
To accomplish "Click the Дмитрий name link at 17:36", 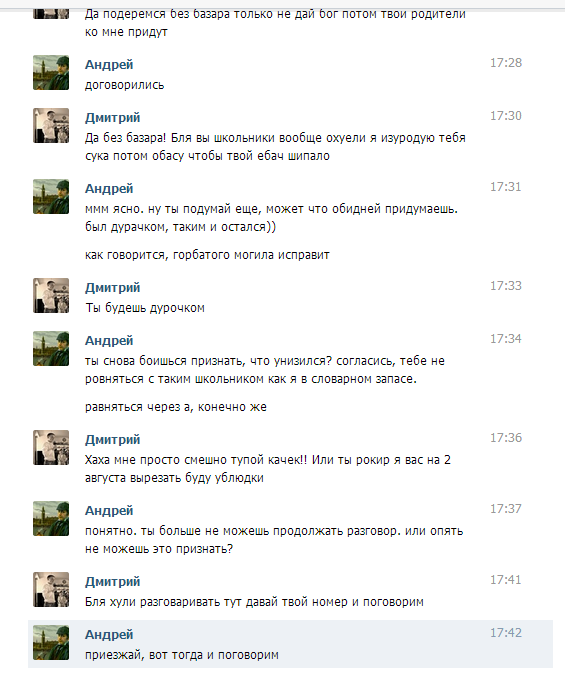I will click(112, 440).
